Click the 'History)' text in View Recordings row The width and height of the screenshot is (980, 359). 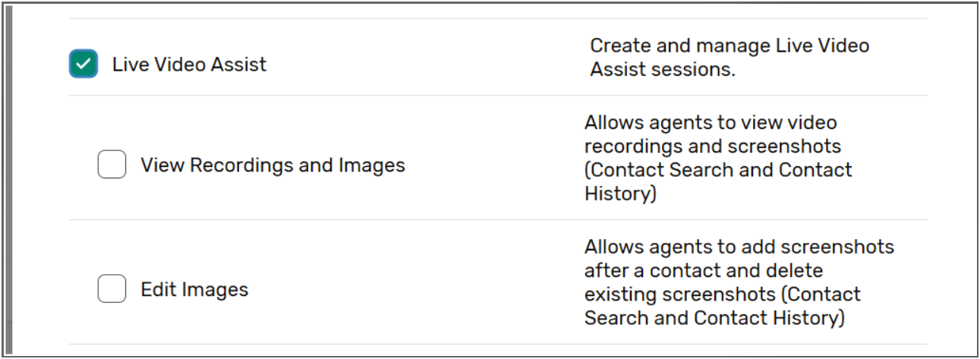(x=619, y=194)
